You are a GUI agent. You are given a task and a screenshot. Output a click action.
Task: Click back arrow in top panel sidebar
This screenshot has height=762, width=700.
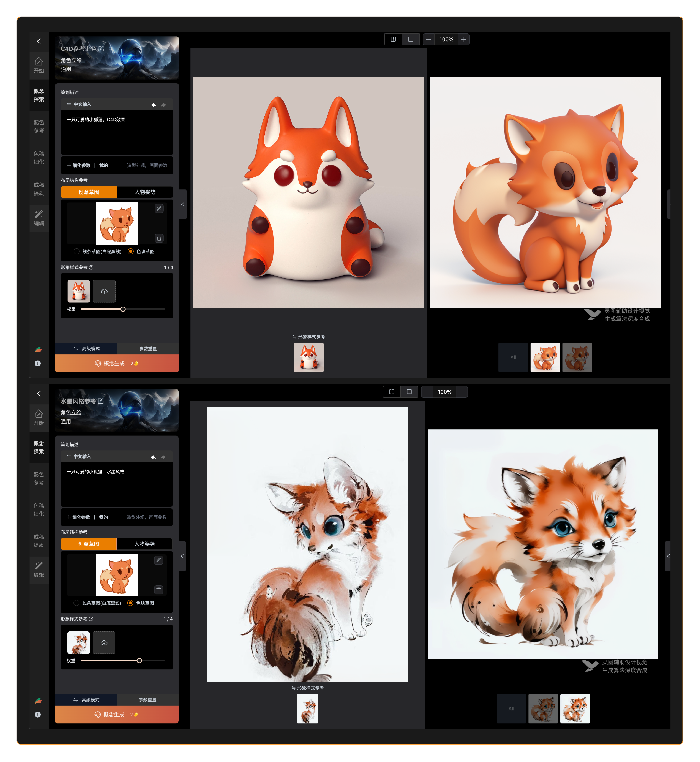pos(39,41)
